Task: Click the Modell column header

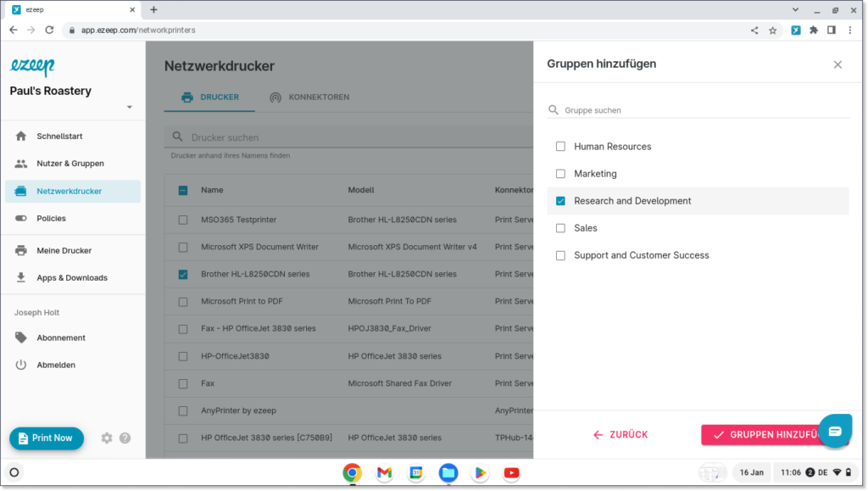Action: pos(361,190)
